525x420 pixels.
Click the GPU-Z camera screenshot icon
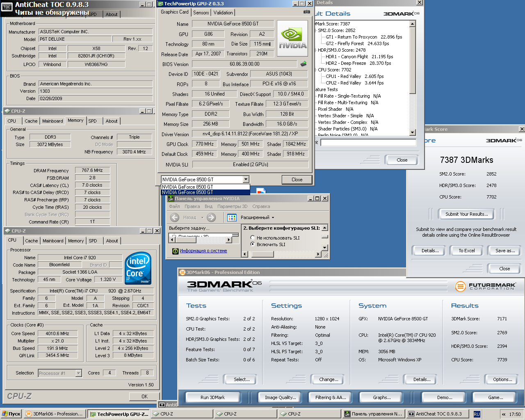[306, 12]
